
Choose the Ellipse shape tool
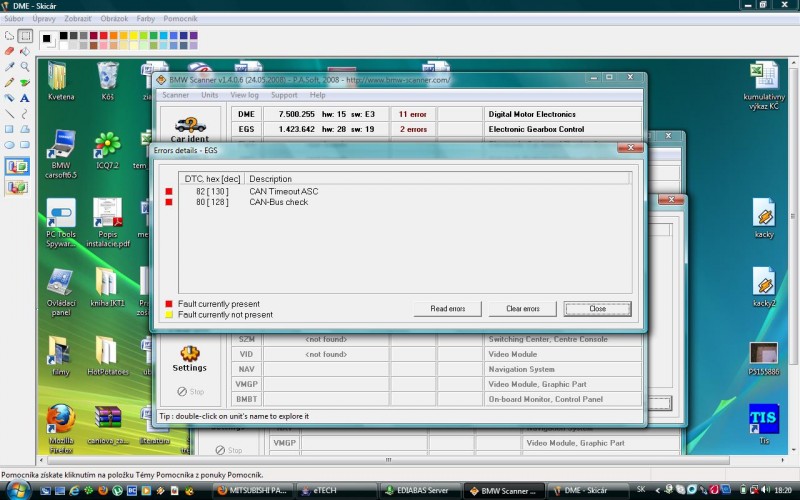click(9, 145)
